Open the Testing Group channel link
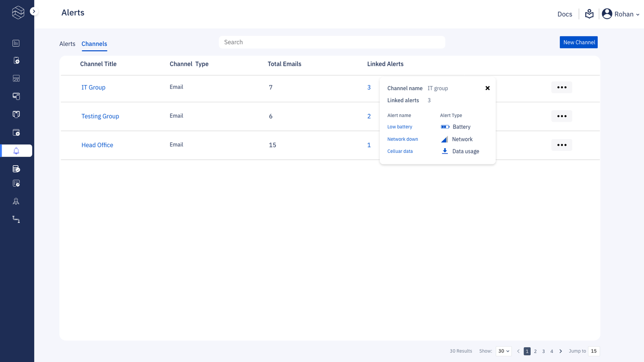This screenshot has width=644, height=362. pos(100,116)
